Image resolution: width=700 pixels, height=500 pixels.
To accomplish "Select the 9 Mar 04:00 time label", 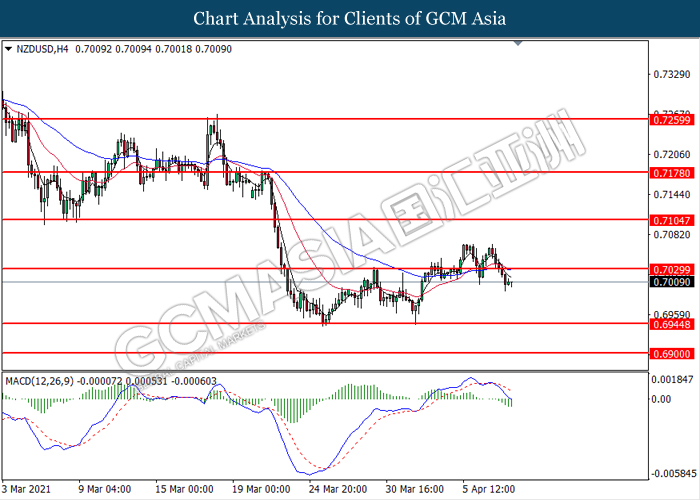I will [x=105, y=490].
